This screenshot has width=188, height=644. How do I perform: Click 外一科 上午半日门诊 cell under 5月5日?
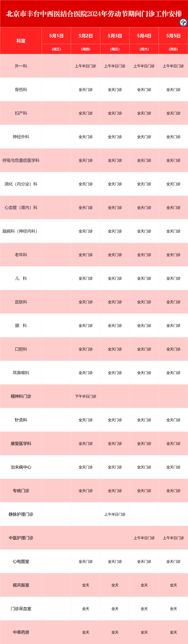coord(173,66)
